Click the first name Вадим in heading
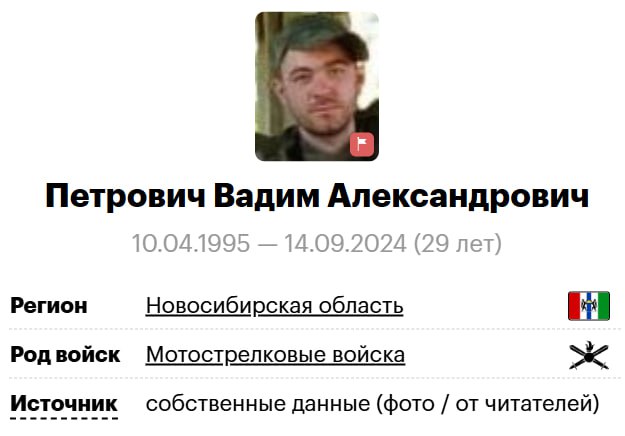The width and height of the screenshot is (625, 436). (267, 196)
